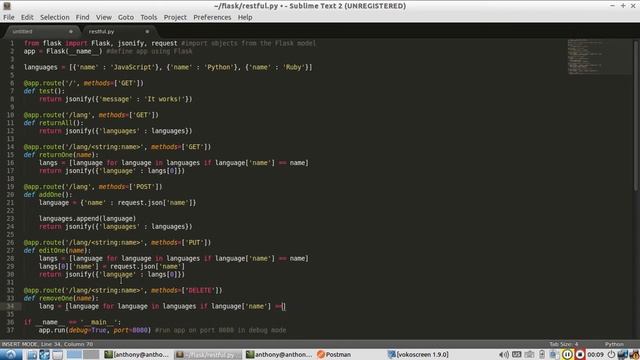This screenshot has height=360, width=640.
Task: Open the Goto menu
Action: (x=126, y=17)
